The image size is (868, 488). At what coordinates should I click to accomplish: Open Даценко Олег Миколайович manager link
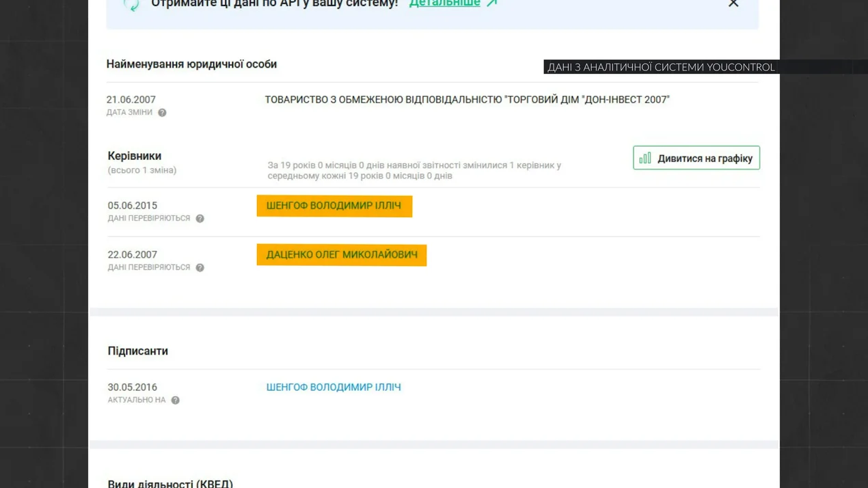(342, 255)
